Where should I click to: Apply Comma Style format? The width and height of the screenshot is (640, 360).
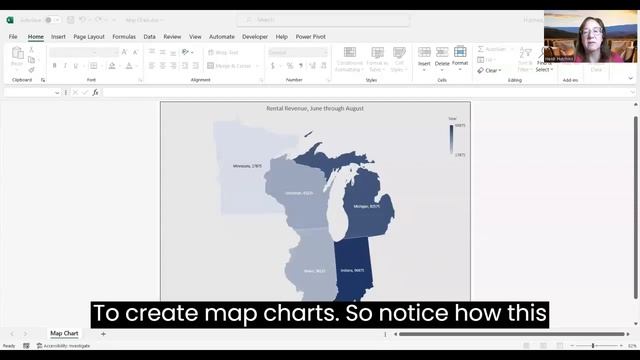[x=301, y=66]
